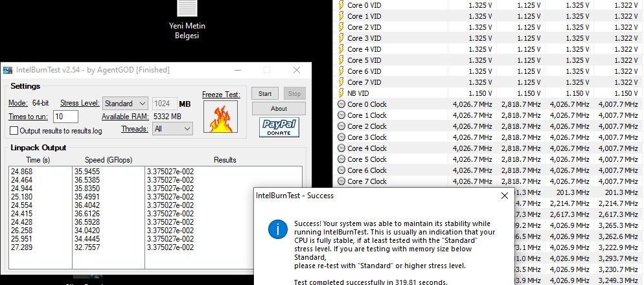The image size is (644, 285).
Task: Click the clock icon beside Core 3 Clock
Action: click(x=341, y=137)
